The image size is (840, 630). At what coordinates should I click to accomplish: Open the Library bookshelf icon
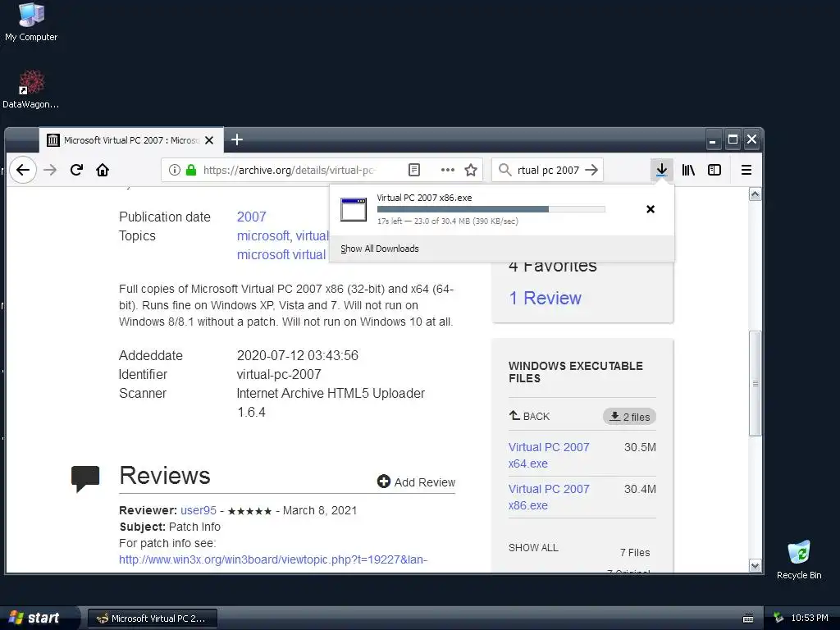[x=688, y=170]
